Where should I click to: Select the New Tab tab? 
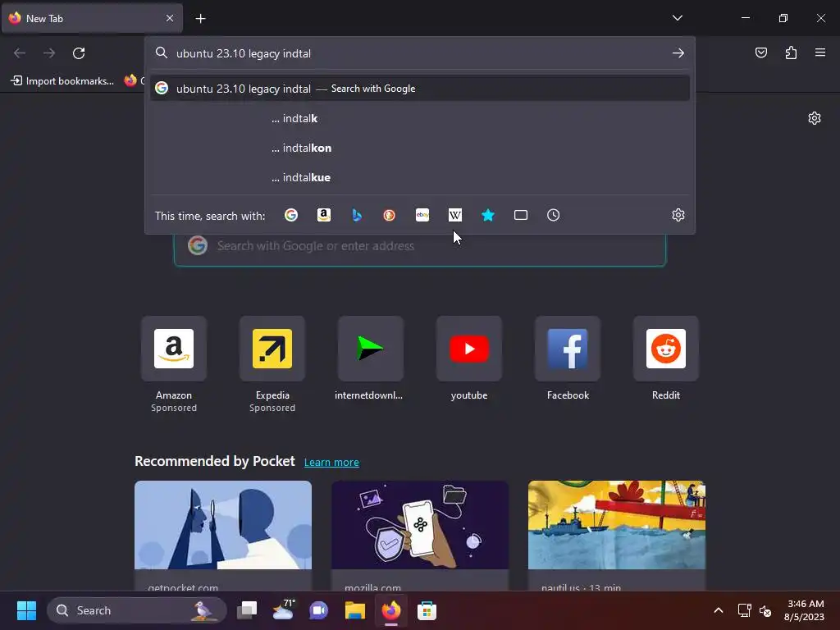pos(92,18)
